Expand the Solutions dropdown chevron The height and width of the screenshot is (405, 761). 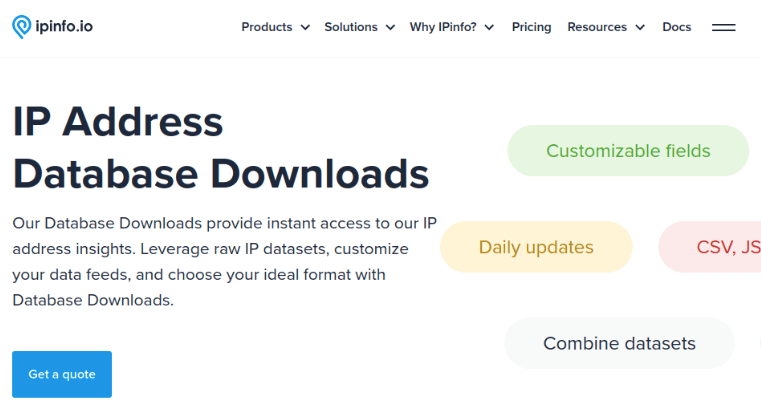(390, 28)
